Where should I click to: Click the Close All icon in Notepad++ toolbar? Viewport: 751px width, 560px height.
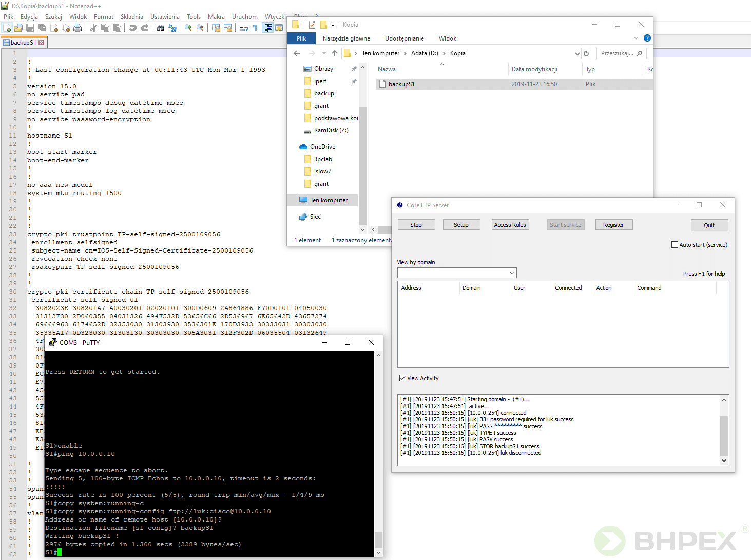[66, 28]
